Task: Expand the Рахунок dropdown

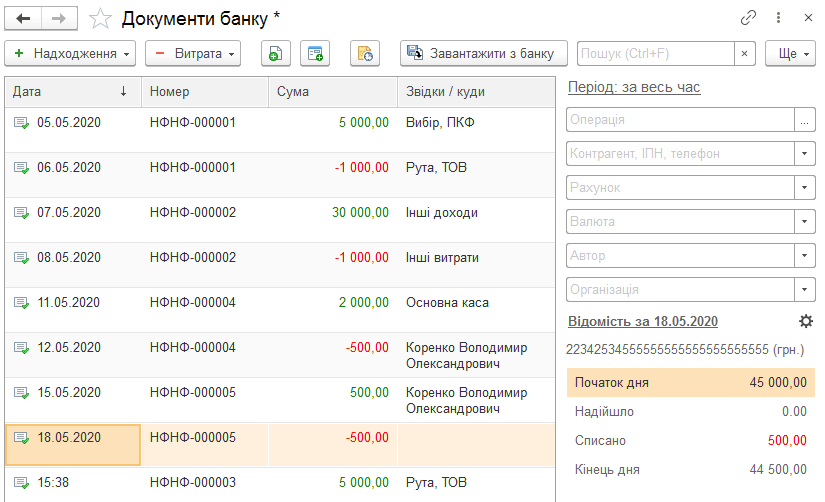Action: (x=804, y=188)
